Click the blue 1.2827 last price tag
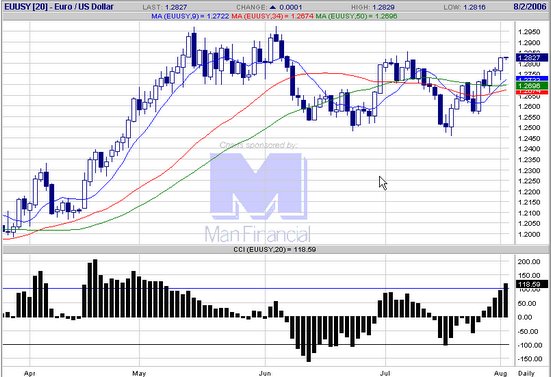551x377 pixels. click(532, 57)
